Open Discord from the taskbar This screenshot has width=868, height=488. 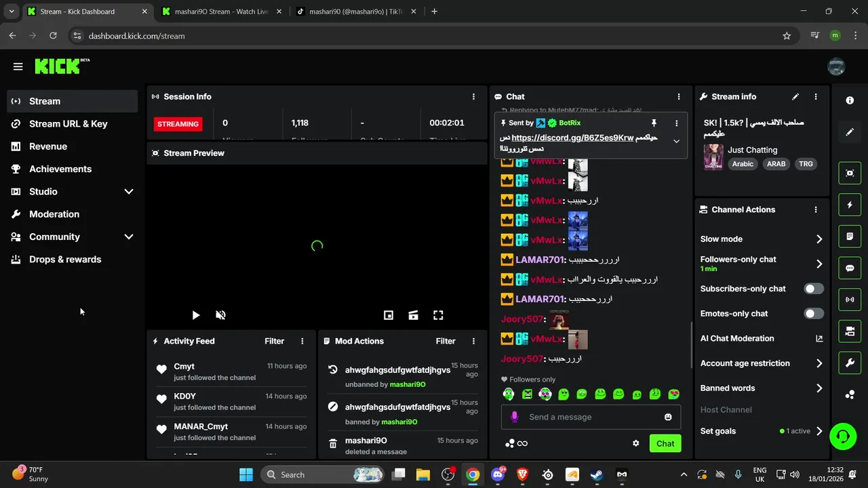tap(498, 474)
